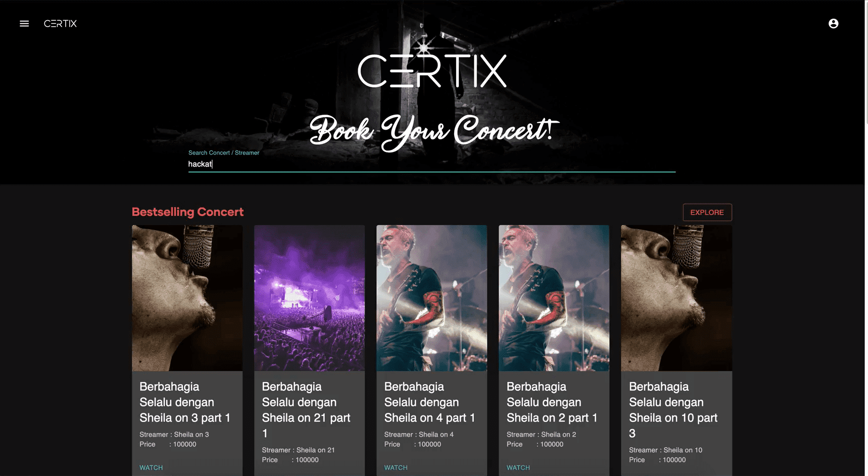Open the Sheila on 4 guitarist thumbnail
868x476 pixels.
pos(431,298)
